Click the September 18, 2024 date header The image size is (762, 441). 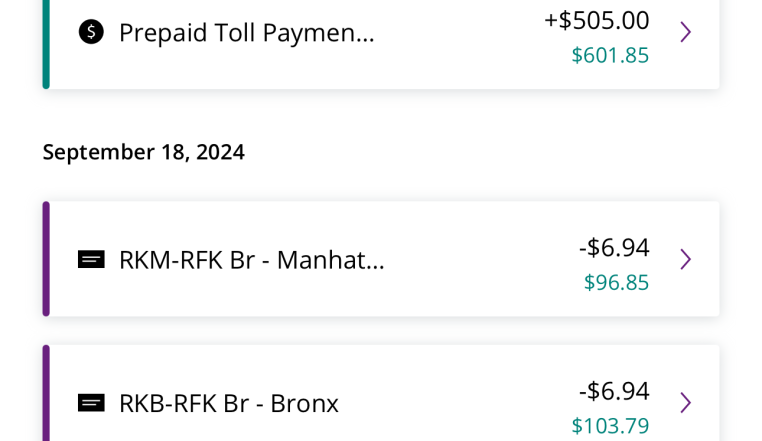point(144,152)
